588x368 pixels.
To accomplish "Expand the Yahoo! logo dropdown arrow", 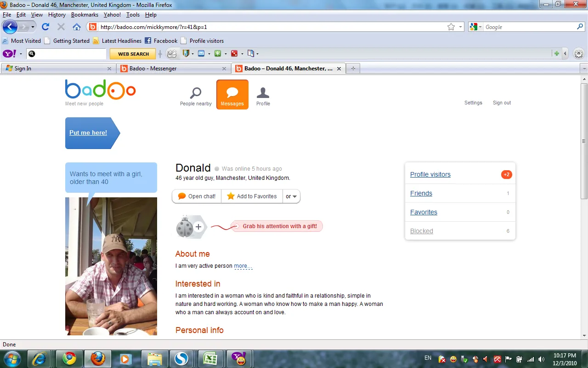I will coord(21,54).
